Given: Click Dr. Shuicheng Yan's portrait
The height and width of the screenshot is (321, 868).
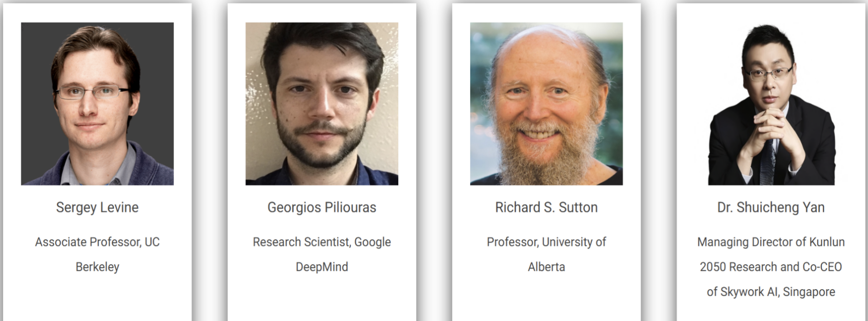Looking at the screenshot, I should (771, 103).
